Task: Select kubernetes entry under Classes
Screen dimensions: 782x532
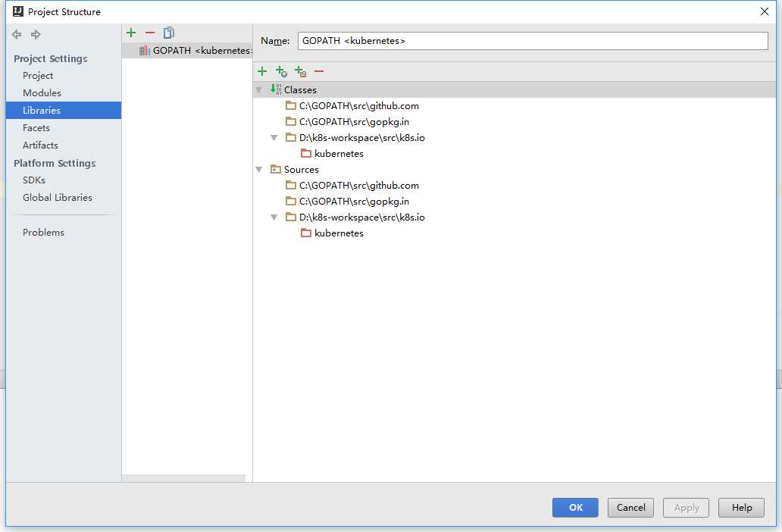Action: tap(339, 154)
